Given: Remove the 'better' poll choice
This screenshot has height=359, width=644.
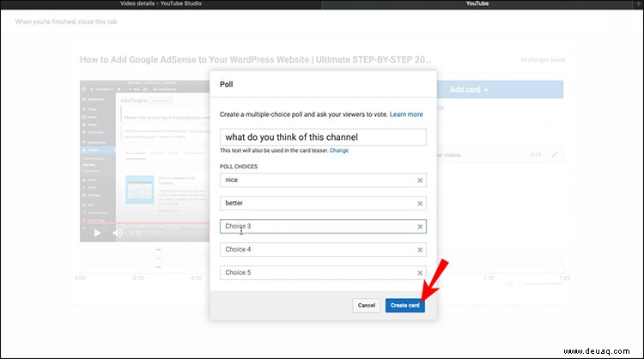Looking at the screenshot, I should click(420, 204).
